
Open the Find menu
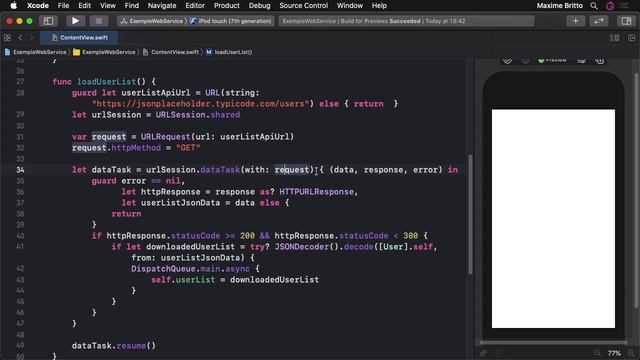tap(131, 6)
